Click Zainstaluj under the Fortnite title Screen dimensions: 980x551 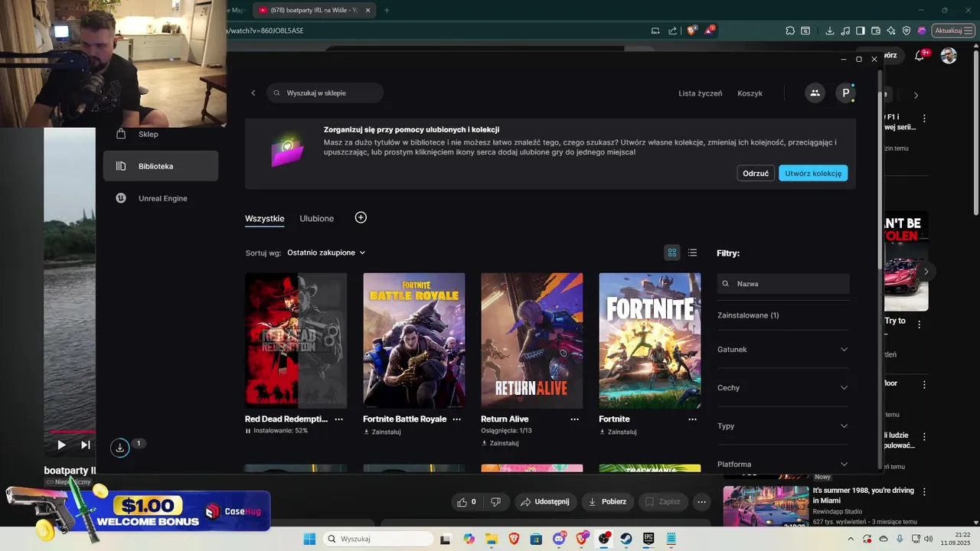tap(618, 432)
